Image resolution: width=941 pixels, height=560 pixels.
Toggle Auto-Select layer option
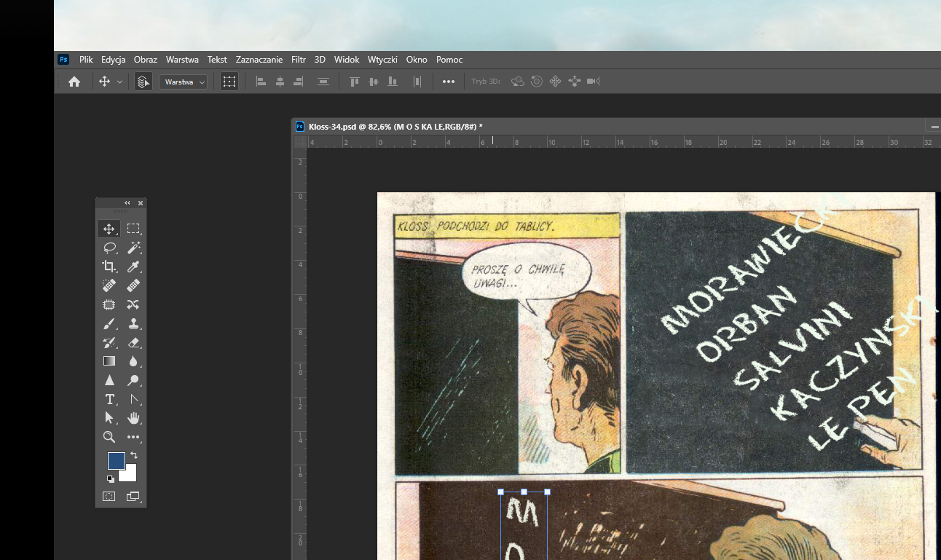143,82
